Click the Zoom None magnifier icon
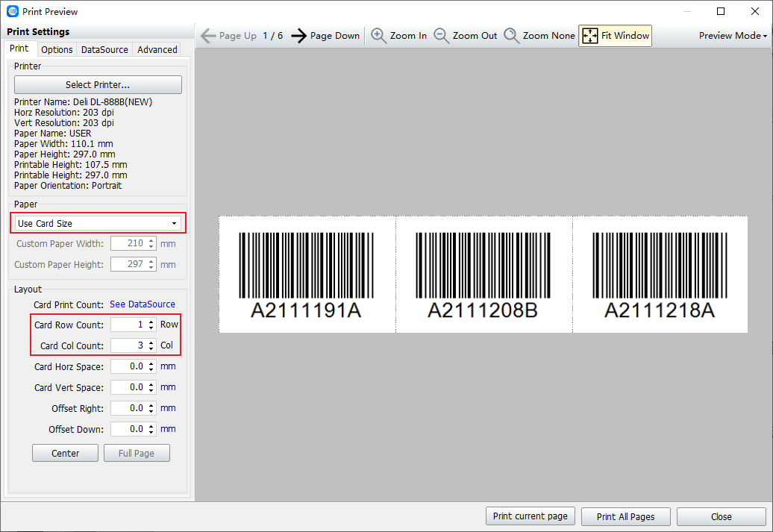The image size is (773, 532). [x=511, y=36]
